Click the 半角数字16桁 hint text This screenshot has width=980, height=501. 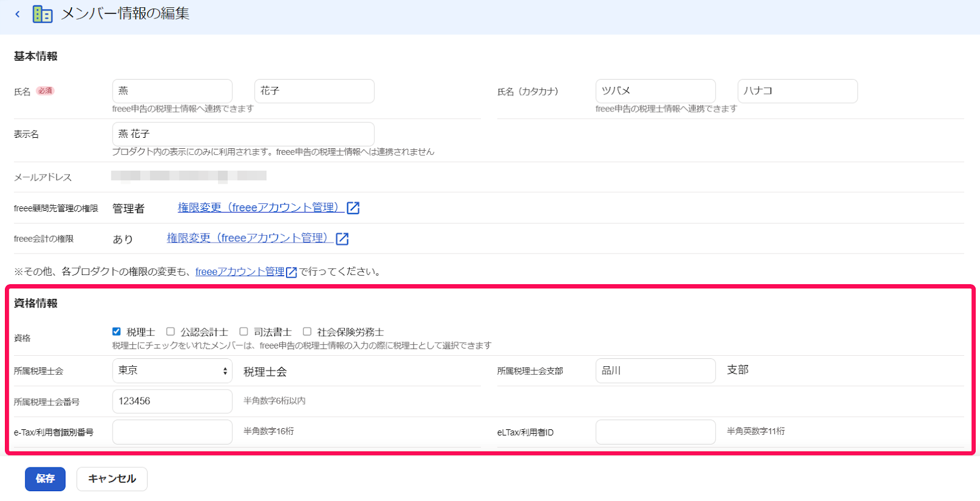(x=269, y=431)
